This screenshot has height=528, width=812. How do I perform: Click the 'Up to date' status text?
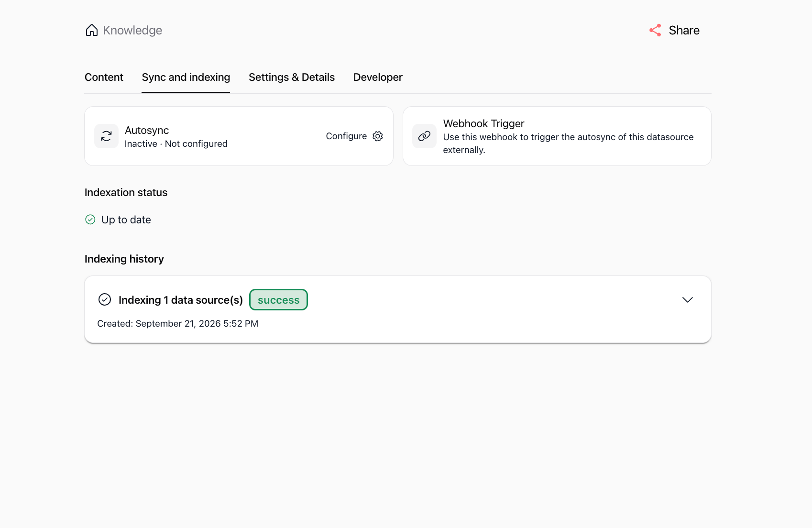coord(126,220)
